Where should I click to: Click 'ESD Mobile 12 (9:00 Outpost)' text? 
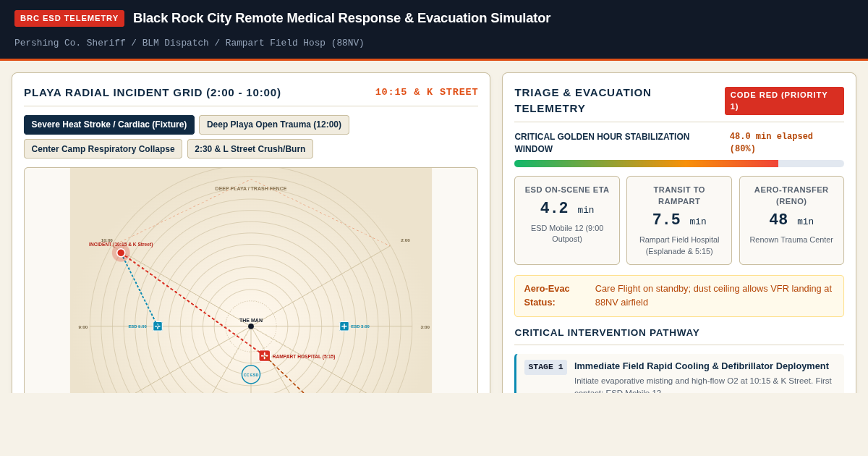567,234
